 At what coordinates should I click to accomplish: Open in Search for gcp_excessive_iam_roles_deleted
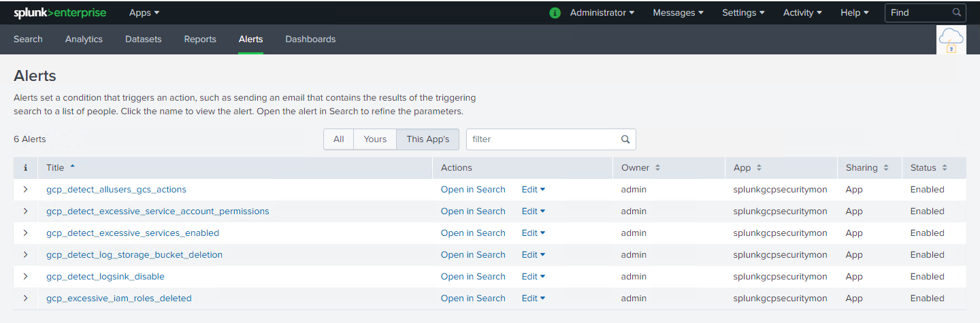tap(473, 299)
